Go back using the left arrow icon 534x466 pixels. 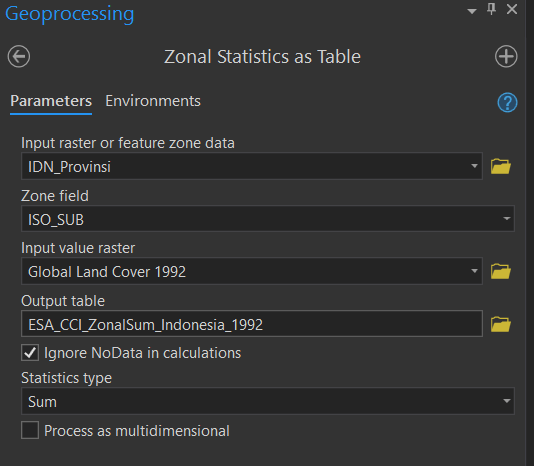pyautogui.click(x=19, y=57)
